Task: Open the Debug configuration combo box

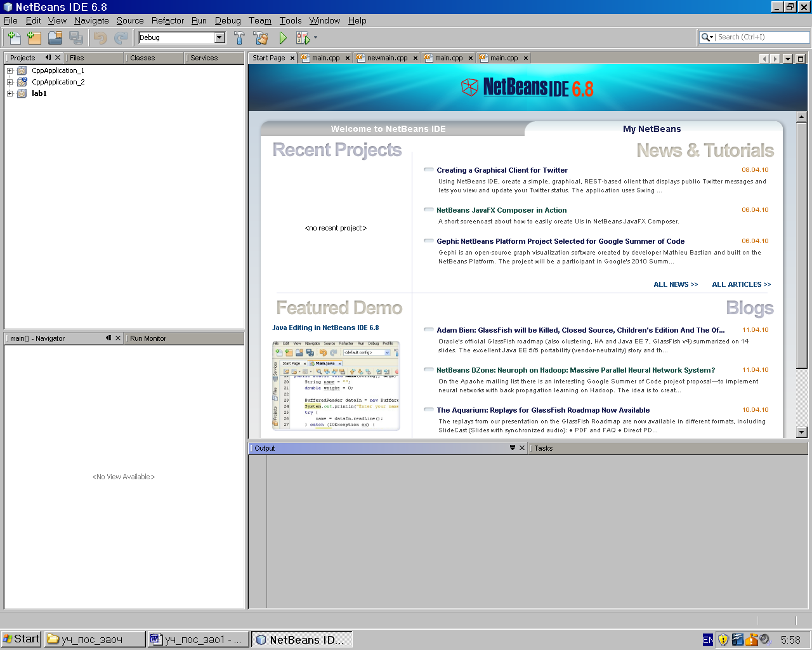Action: (182, 37)
